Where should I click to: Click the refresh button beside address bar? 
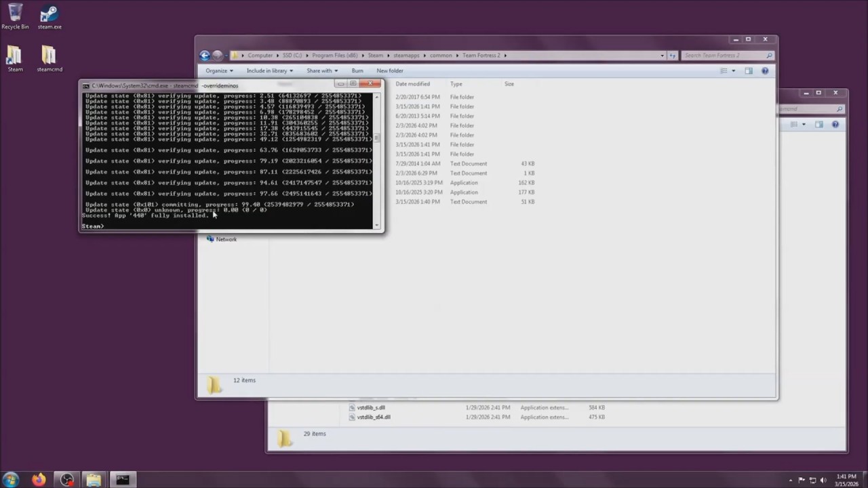pyautogui.click(x=673, y=56)
